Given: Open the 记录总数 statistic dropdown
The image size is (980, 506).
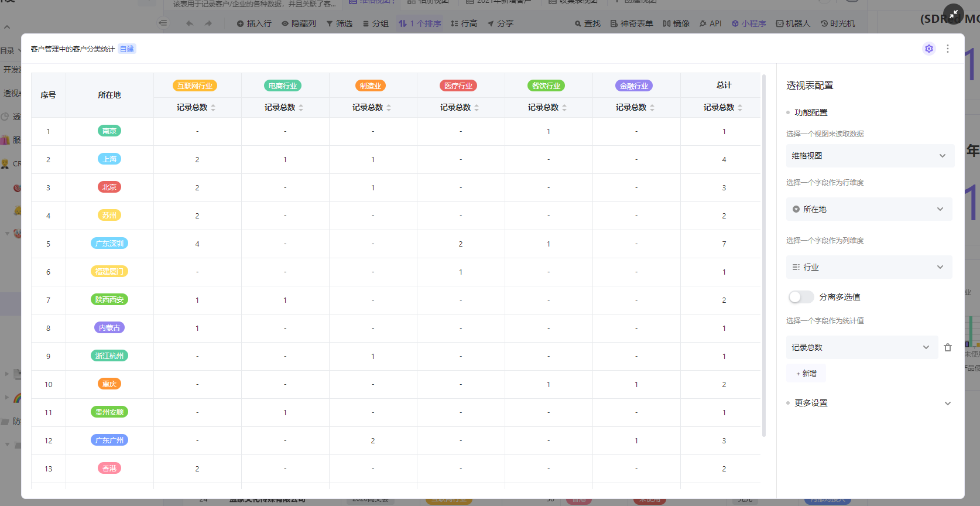Looking at the screenshot, I should click(x=862, y=347).
